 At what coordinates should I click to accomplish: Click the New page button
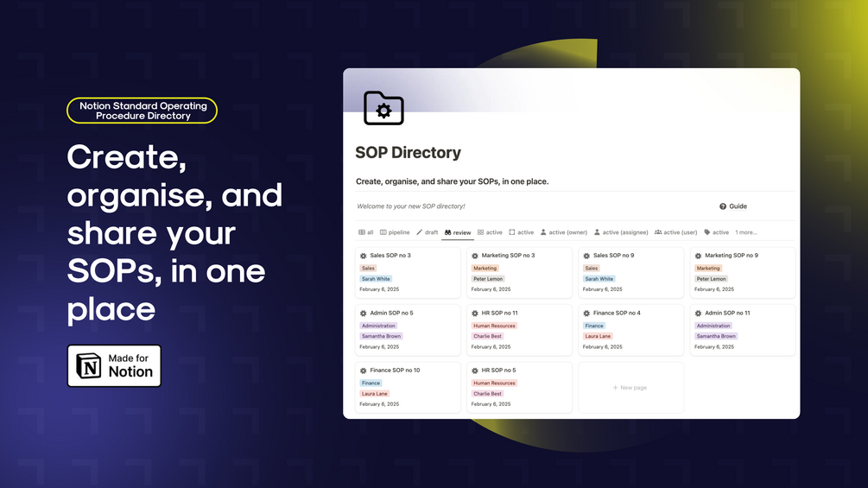tap(631, 387)
